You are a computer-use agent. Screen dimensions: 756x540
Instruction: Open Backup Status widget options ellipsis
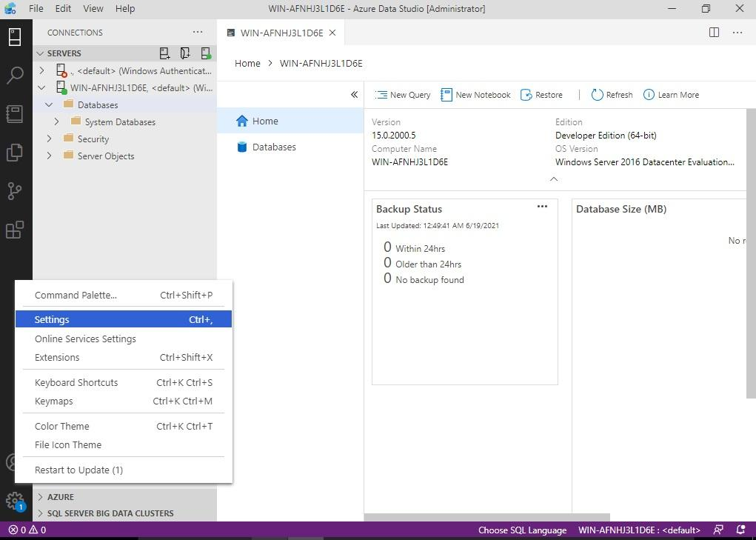pos(543,207)
